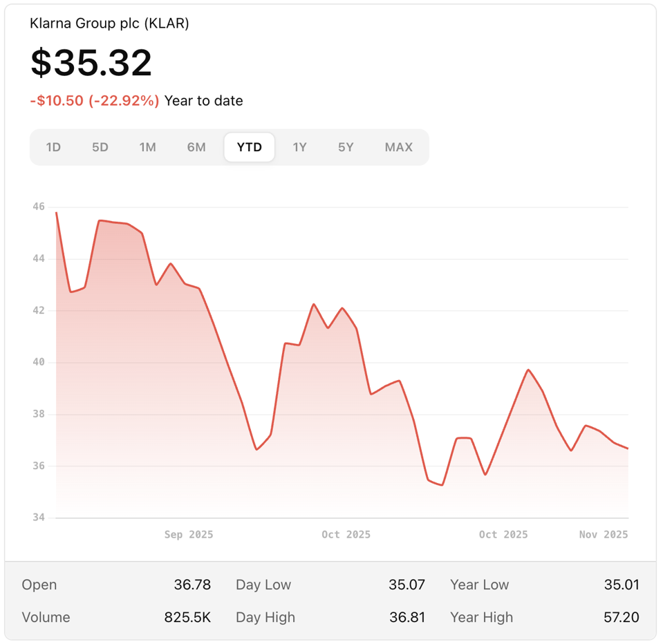
Task: Click the Day Low value 35.07
Action: (x=407, y=585)
